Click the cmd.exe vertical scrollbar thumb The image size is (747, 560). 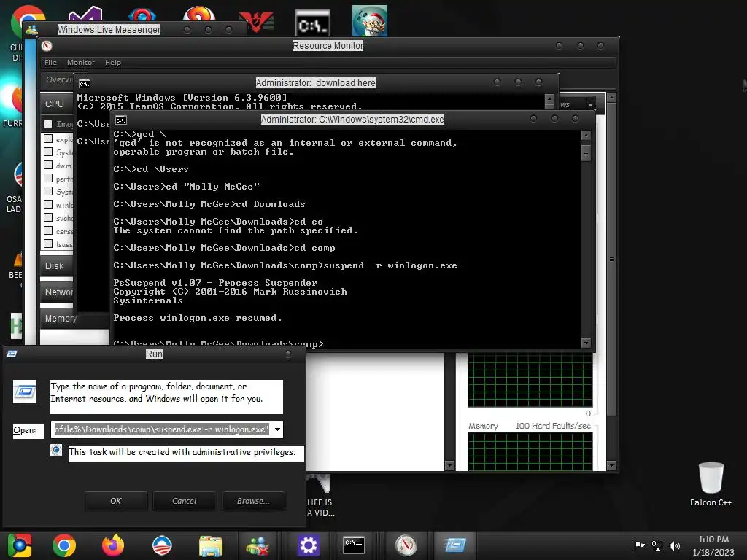[x=586, y=153]
